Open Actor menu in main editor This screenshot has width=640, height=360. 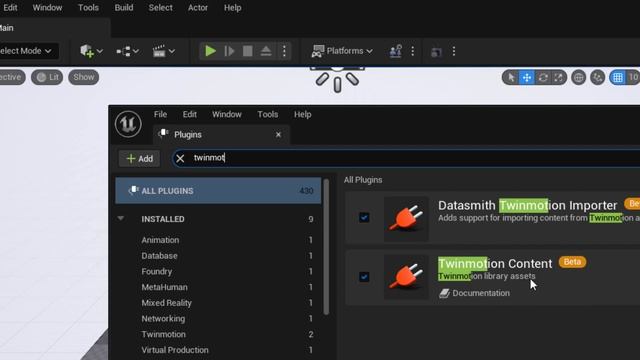coord(198,8)
